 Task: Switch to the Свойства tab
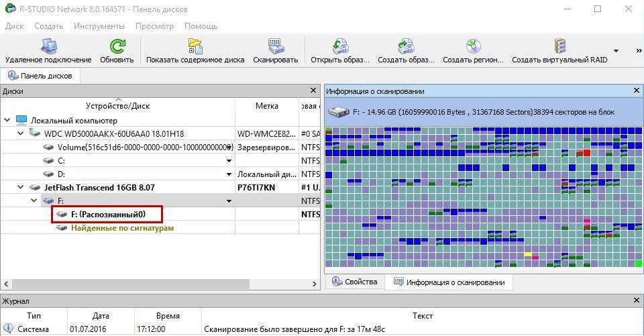click(x=356, y=282)
